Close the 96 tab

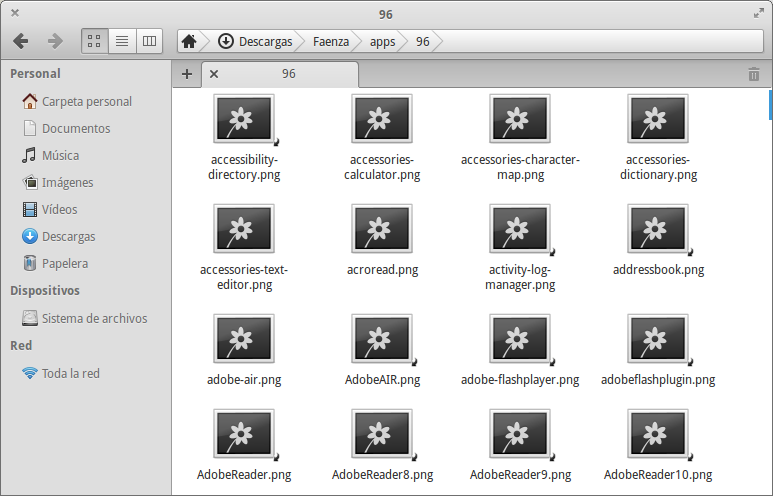point(214,74)
